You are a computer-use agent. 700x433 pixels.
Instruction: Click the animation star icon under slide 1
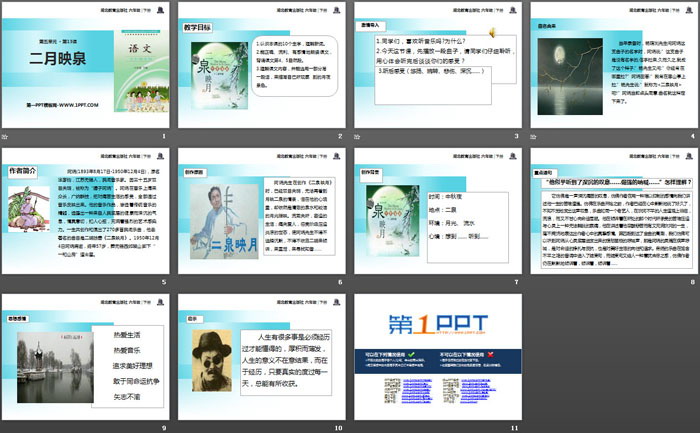(x=5, y=136)
